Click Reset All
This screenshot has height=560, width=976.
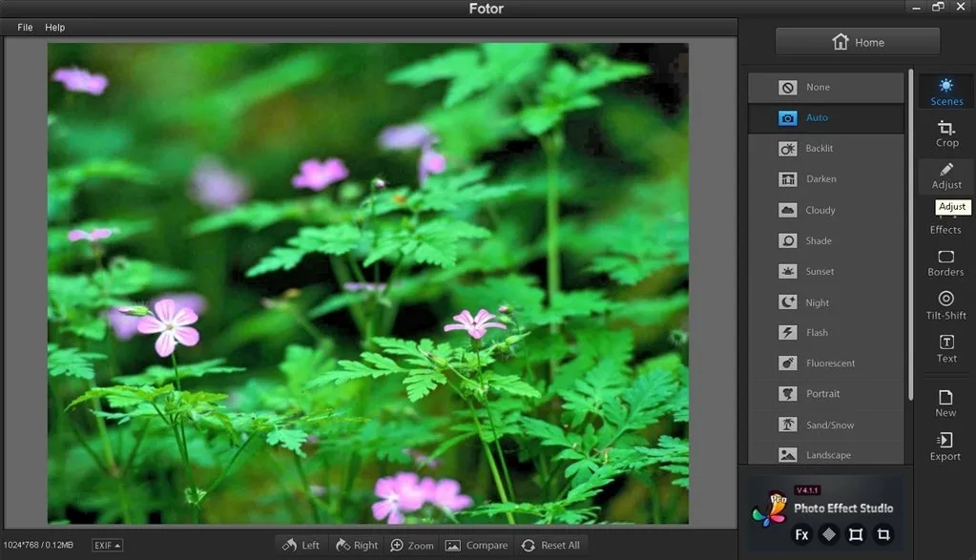550,545
